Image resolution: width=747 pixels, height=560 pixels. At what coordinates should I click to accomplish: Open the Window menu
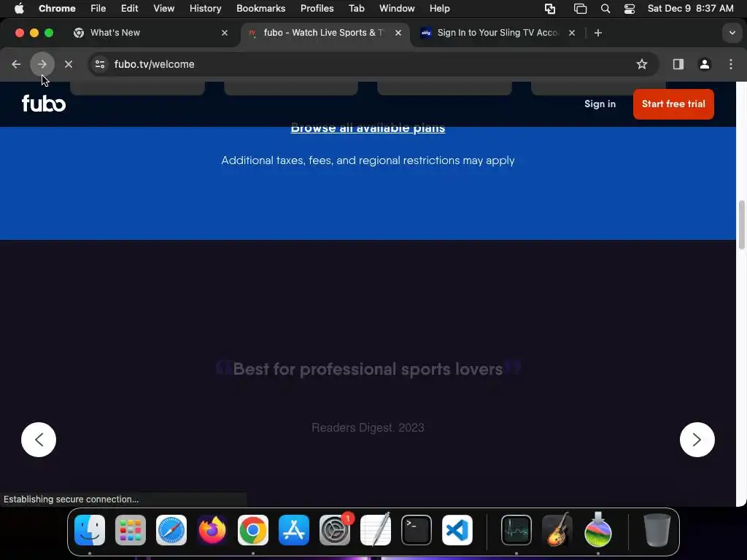[397, 8]
